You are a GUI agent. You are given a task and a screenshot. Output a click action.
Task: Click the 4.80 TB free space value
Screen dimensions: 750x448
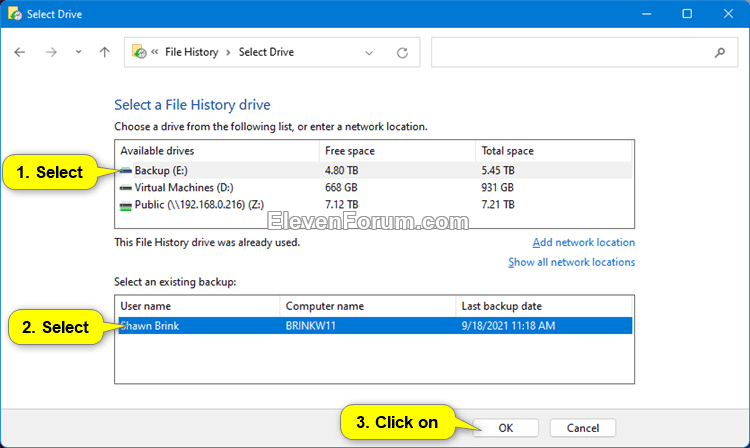(x=342, y=170)
